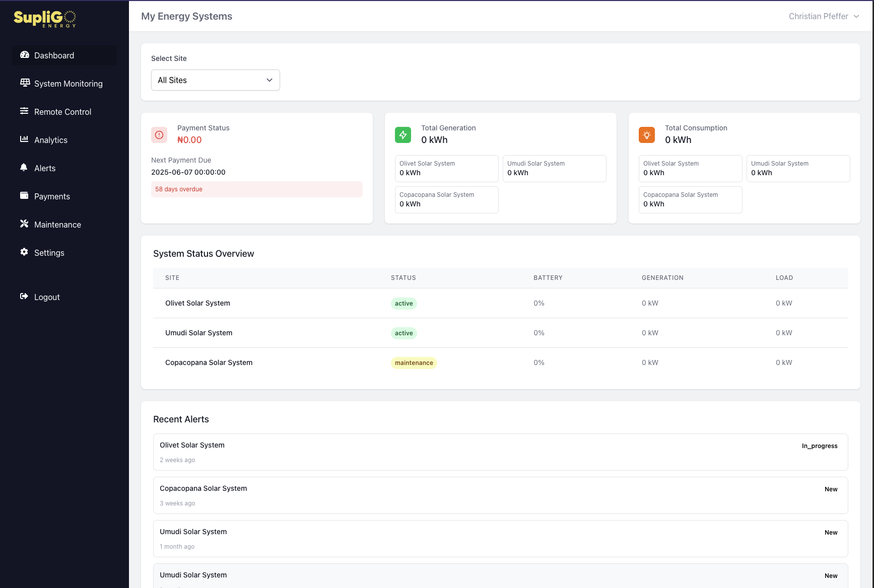Open Settings from sidebar
Viewport: 874px width, 588px height.
click(64, 253)
